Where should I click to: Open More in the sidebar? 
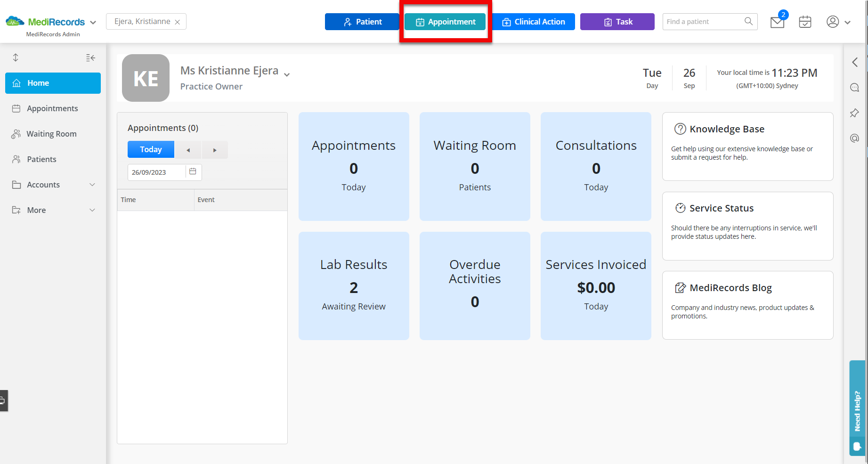tap(53, 210)
